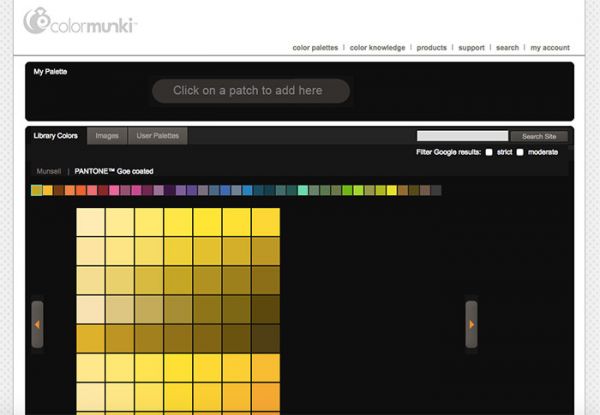Visit the support page link
Image resolution: width=600 pixels, height=415 pixels.
471,47
